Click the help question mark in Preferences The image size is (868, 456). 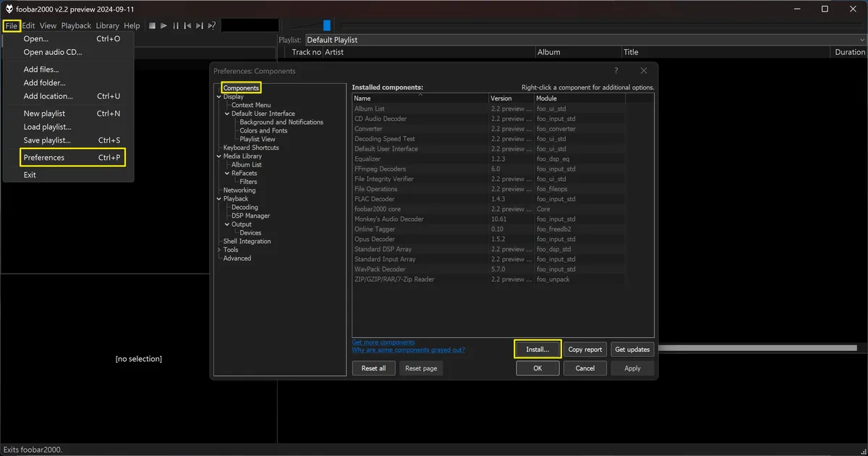tap(616, 70)
